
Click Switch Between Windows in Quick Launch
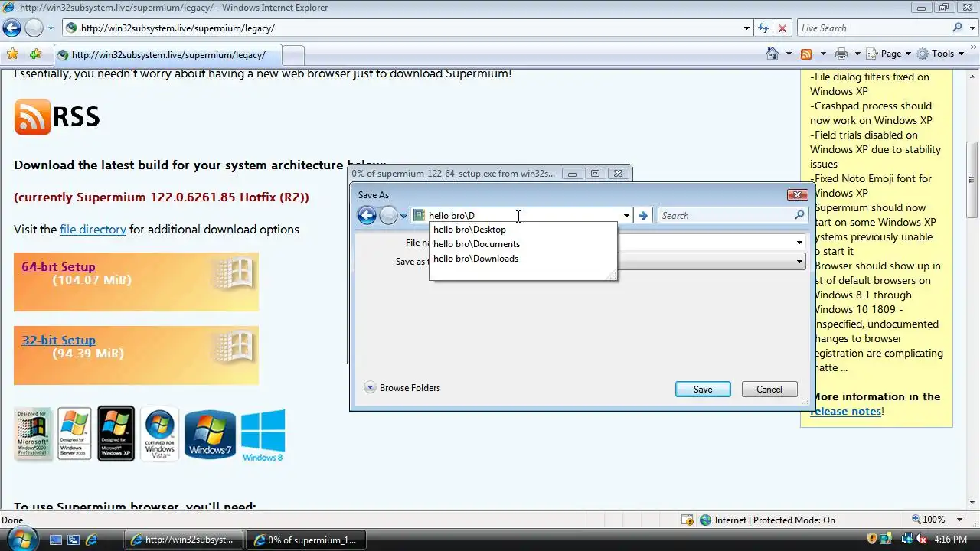pos(73,540)
